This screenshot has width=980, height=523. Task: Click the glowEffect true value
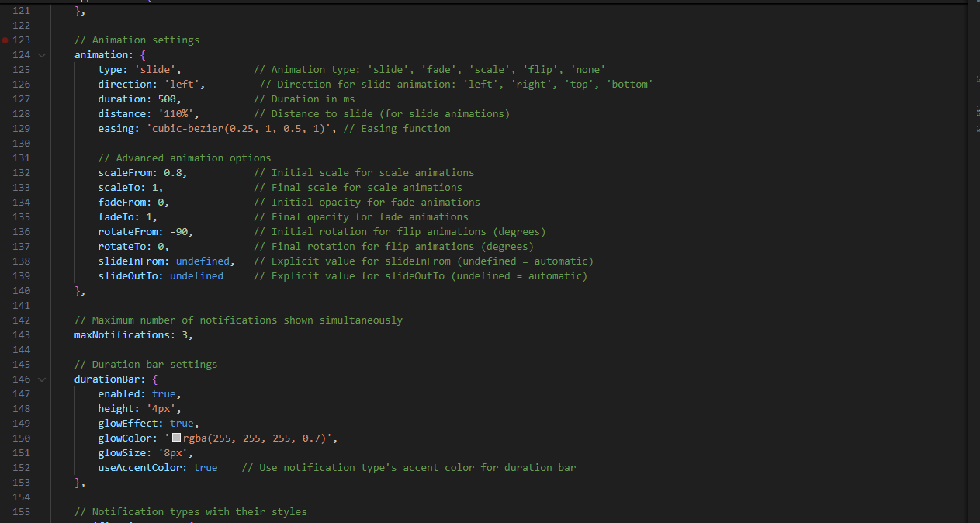[181, 424]
